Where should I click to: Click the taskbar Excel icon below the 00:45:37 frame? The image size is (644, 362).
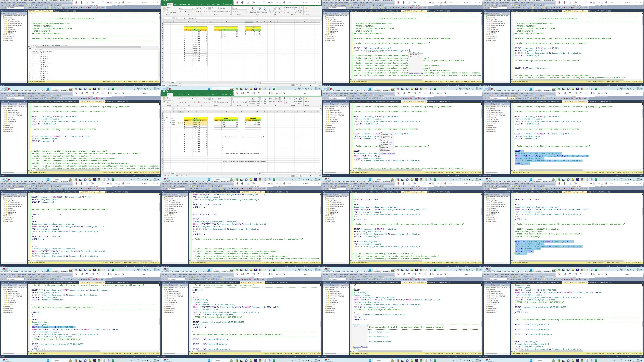pyautogui.click(x=596, y=361)
